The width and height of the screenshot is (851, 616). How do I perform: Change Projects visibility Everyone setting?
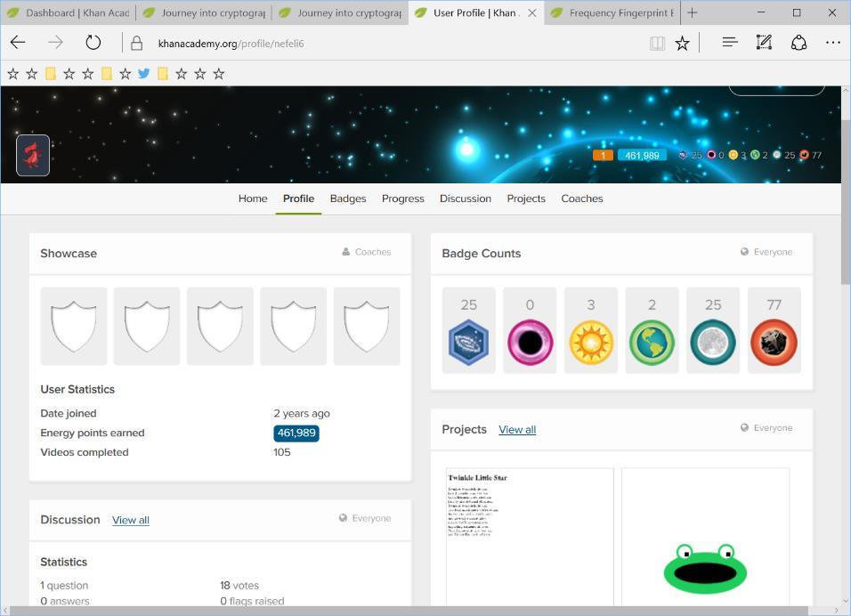tap(766, 427)
